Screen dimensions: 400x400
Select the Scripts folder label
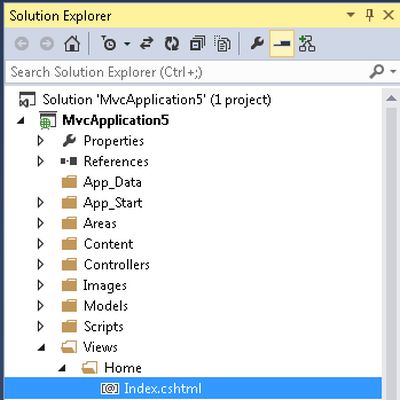[x=104, y=327]
